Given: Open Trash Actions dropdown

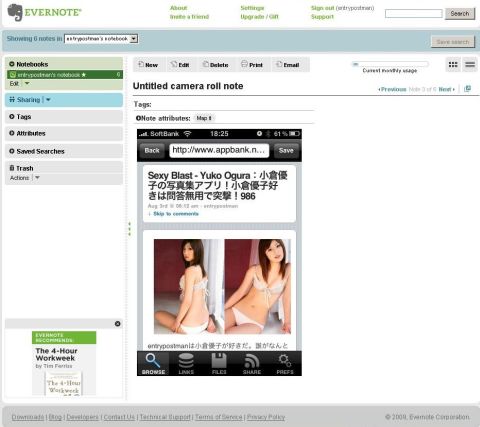Looking at the screenshot, I should (37, 178).
